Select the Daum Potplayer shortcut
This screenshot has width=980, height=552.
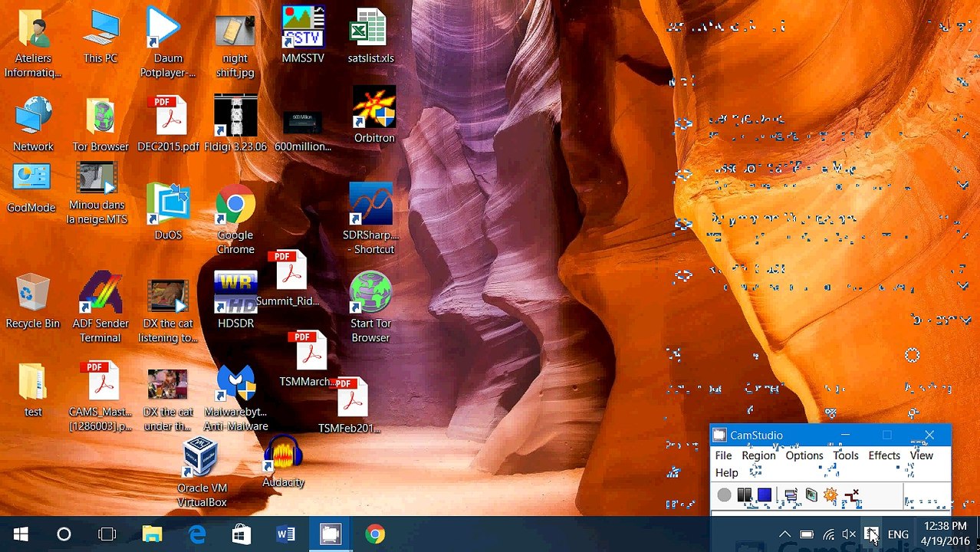(x=168, y=44)
